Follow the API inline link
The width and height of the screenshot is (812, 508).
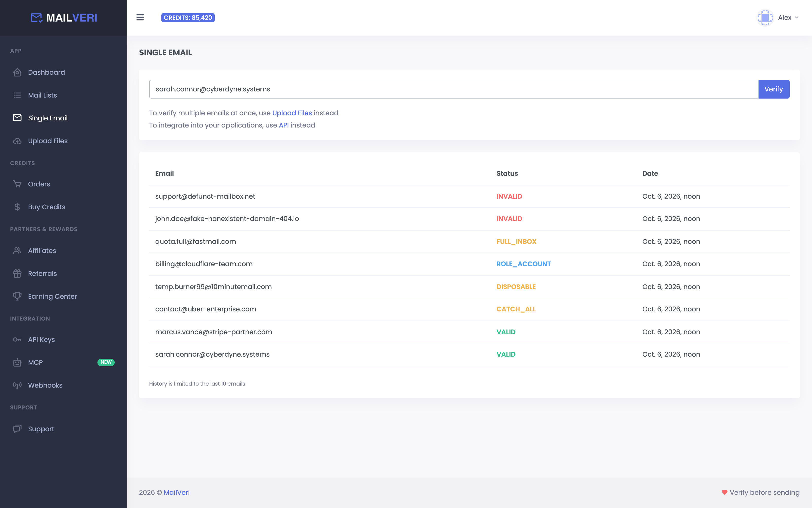pyautogui.click(x=283, y=125)
